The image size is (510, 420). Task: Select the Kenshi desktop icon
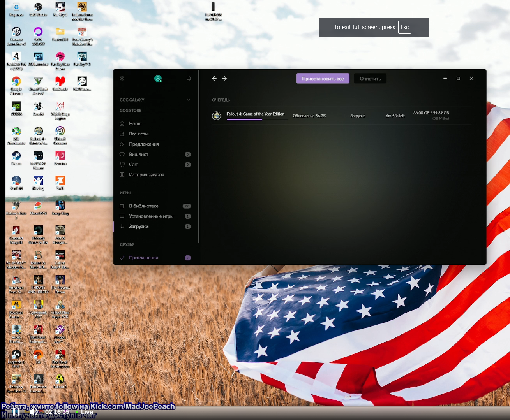pyautogui.click(x=38, y=109)
